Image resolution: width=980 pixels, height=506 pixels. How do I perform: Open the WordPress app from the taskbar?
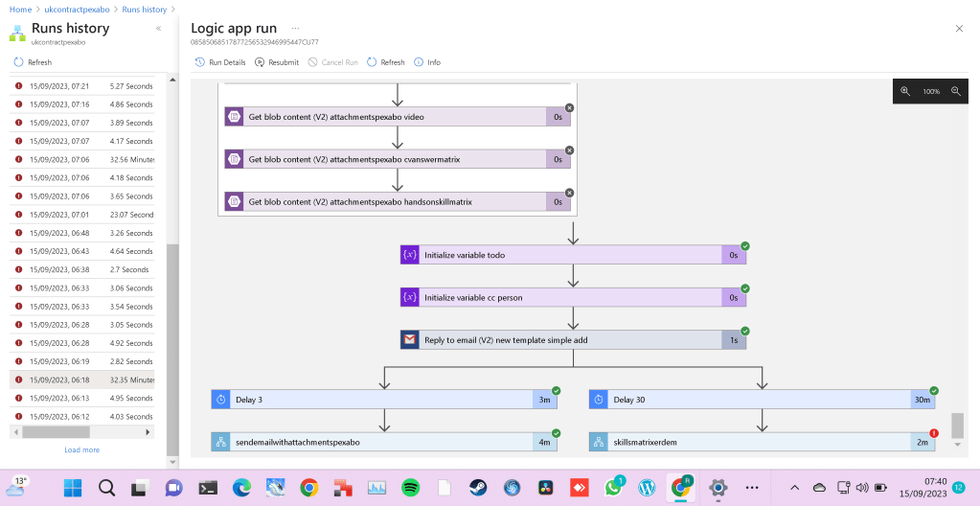pyautogui.click(x=648, y=488)
